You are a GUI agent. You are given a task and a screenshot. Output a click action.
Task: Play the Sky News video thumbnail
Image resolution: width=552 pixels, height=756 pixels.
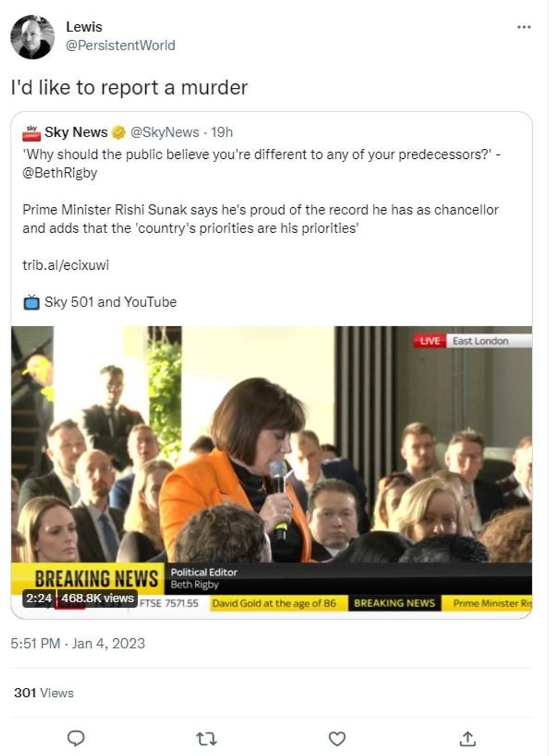click(271, 472)
